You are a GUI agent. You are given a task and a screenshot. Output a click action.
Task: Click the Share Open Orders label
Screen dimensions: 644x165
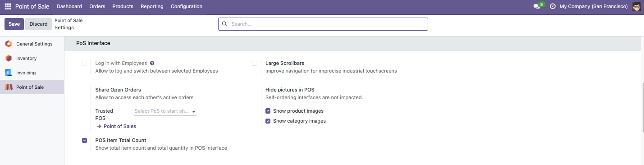(x=118, y=90)
